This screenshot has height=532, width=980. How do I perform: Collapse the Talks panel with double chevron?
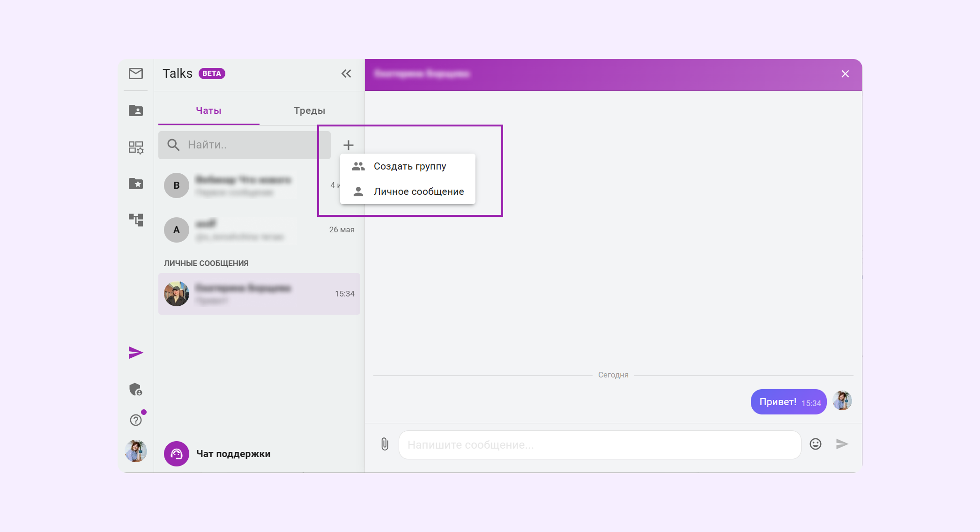(346, 74)
